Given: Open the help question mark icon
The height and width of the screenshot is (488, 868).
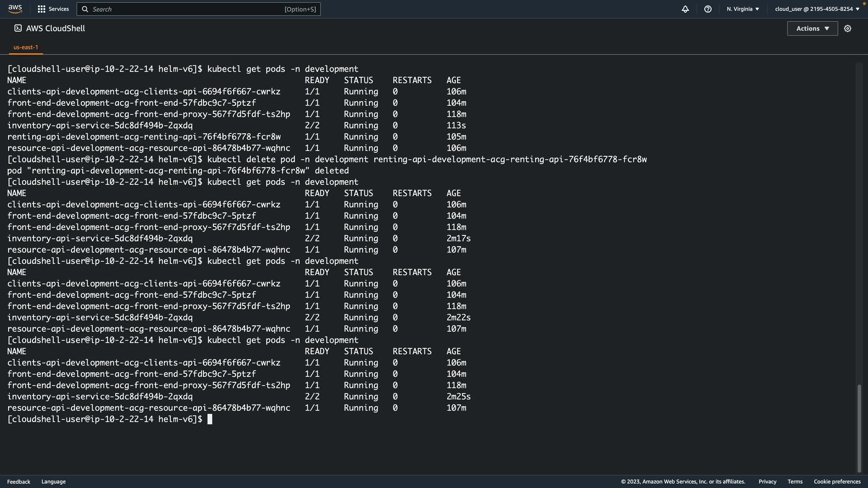Looking at the screenshot, I should tap(708, 9).
